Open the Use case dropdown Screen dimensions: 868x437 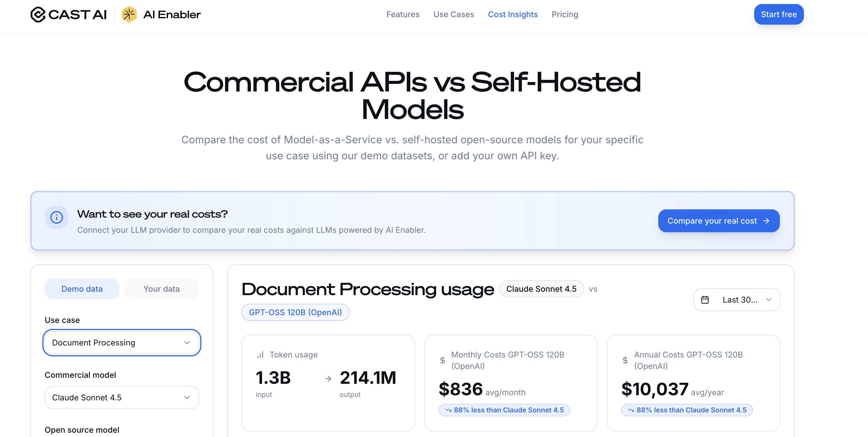[121, 342]
